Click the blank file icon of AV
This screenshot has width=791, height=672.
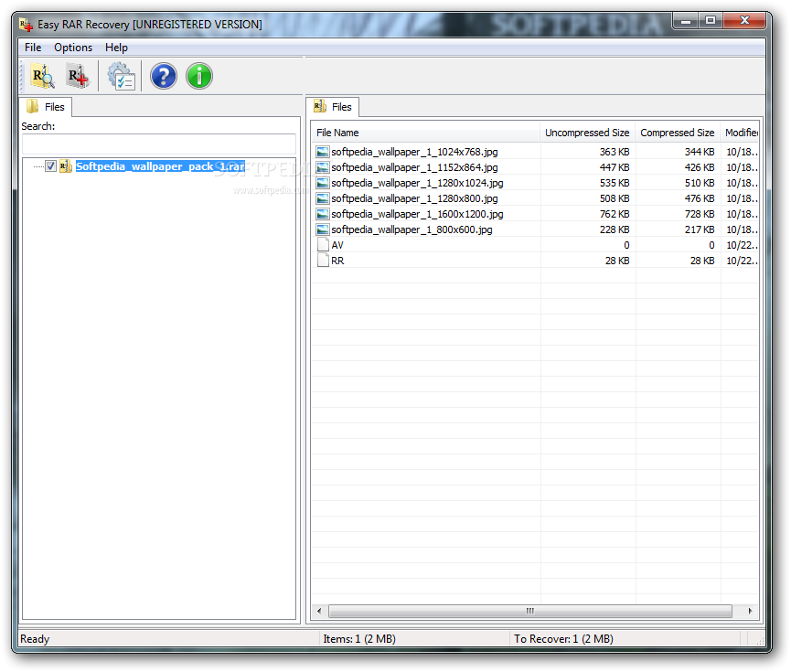point(323,245)
